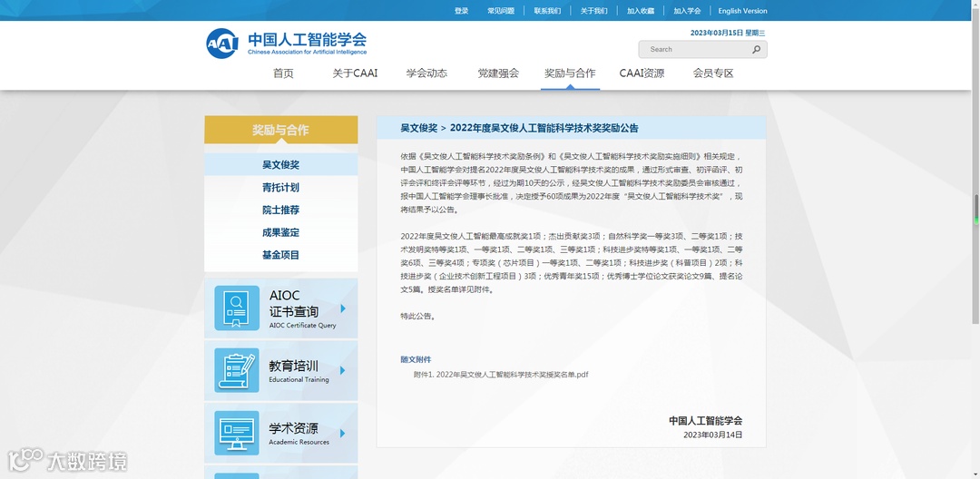Open the 登录 link
The height and width of the screenshot is (479, 980).
coord(461,11)
